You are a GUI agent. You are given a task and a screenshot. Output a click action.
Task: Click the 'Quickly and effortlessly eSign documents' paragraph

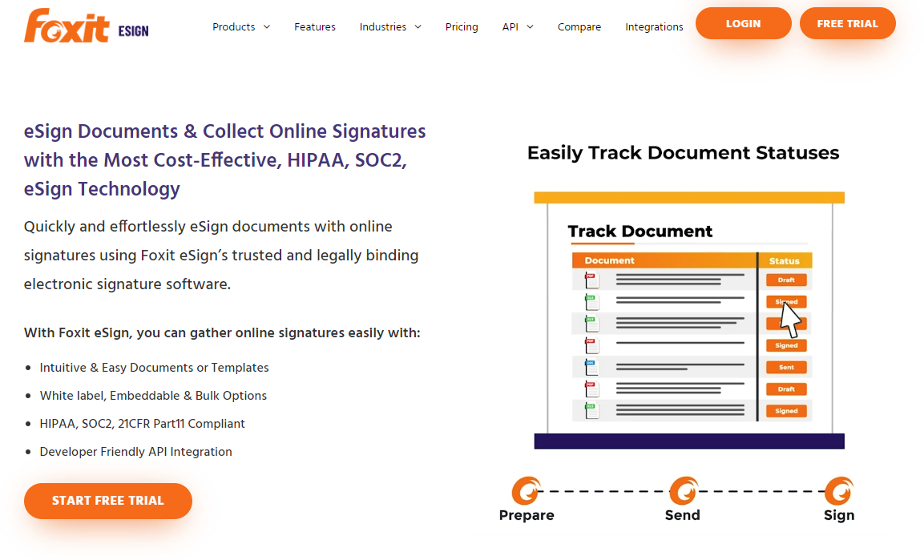click(221, 255)
